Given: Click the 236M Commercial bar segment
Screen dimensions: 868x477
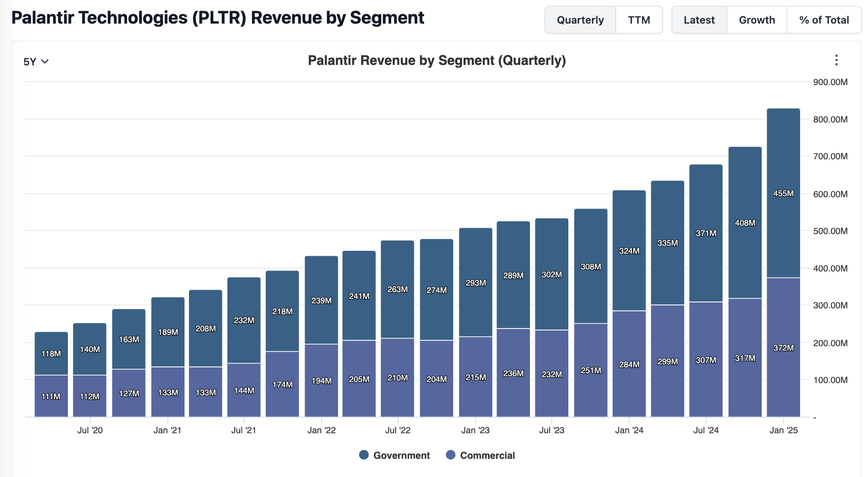Looking at the screenshot, I should [x=513, y=373].
